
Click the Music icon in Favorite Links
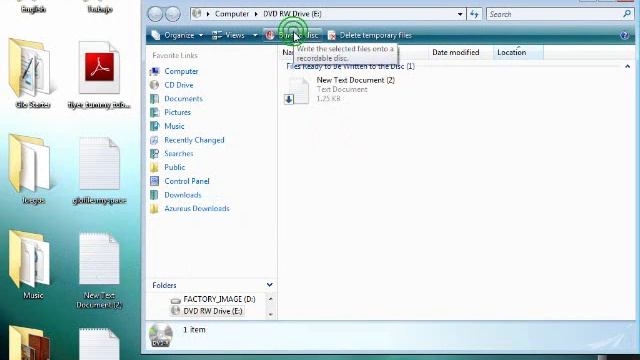[x=154, y=126]
